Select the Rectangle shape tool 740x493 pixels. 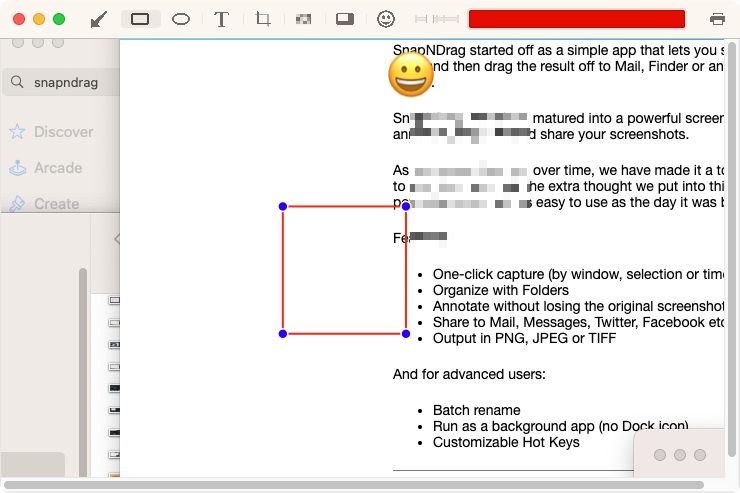point(140,19)
